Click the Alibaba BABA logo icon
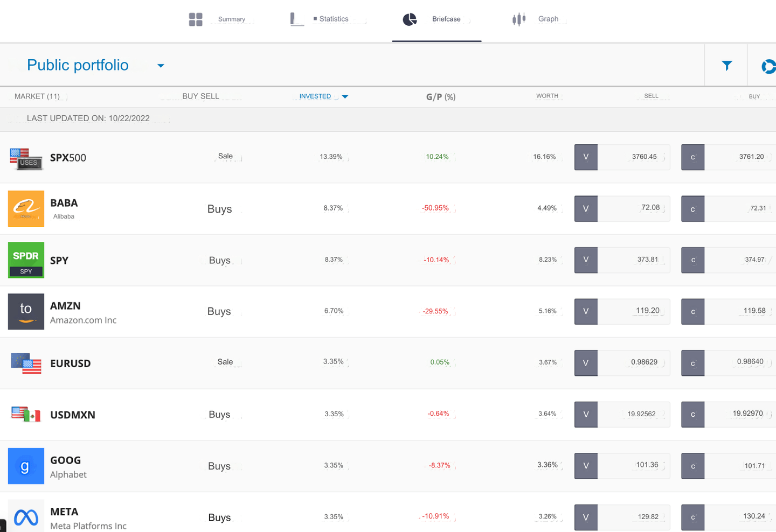The image size is (776, 532). tap(26, 208)
